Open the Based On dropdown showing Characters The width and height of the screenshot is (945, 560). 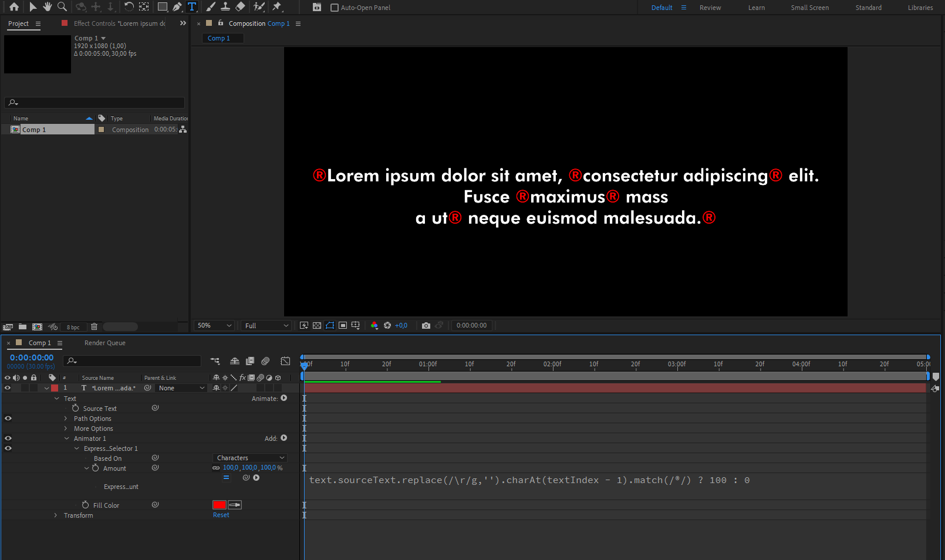pos(249,457)
